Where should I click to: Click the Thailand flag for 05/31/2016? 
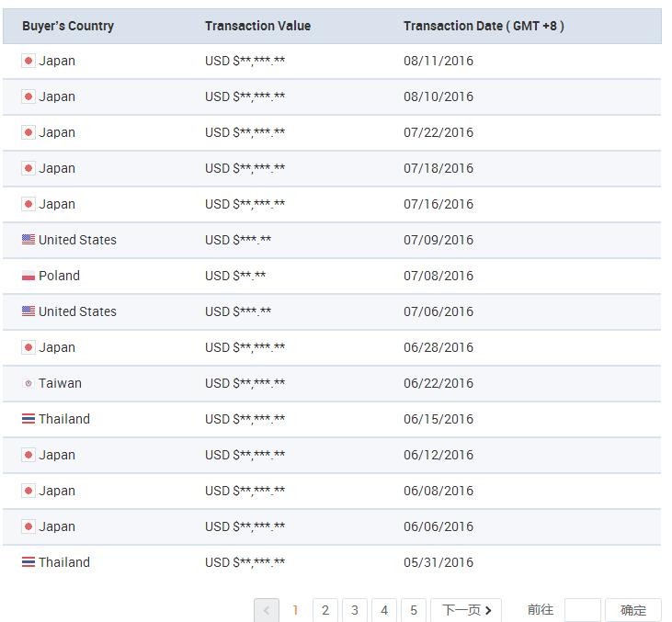click(x=28, y=561)
